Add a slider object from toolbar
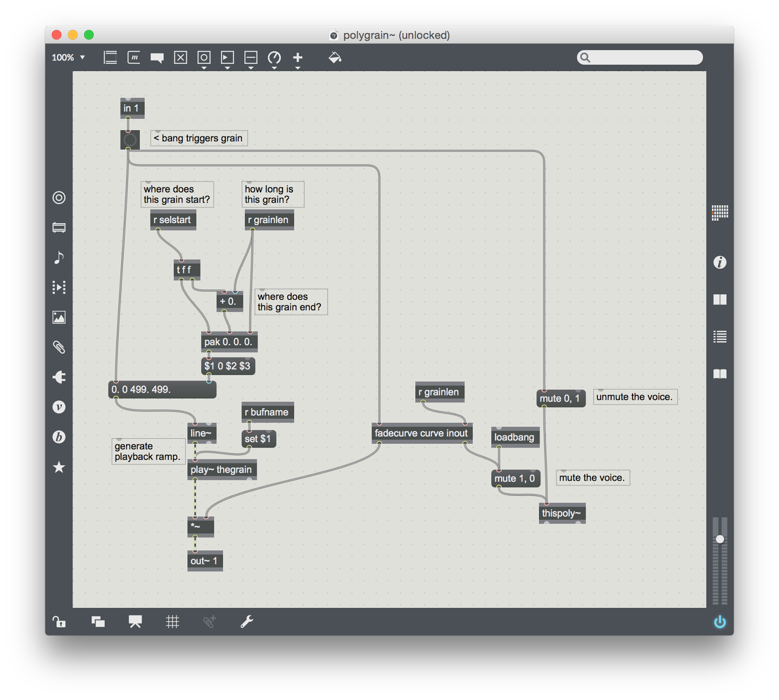The width and height of the screenshot is (779, 700). point(251,57)
